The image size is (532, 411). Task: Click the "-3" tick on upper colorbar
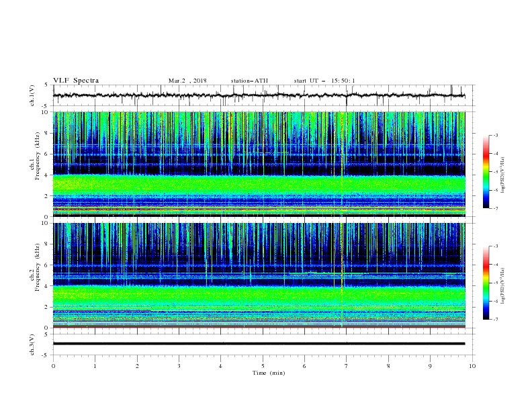[x=495, y=135]
